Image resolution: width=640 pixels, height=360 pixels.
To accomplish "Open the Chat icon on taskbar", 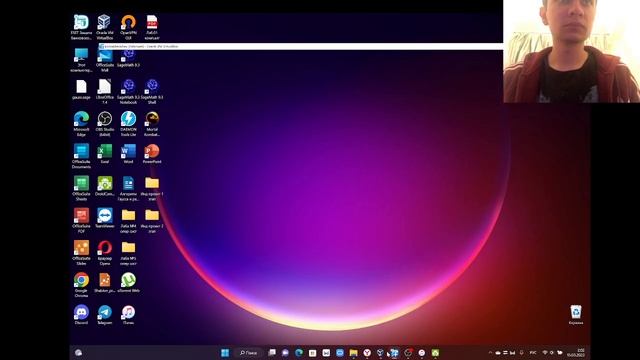I will click(x=285, y=353).
